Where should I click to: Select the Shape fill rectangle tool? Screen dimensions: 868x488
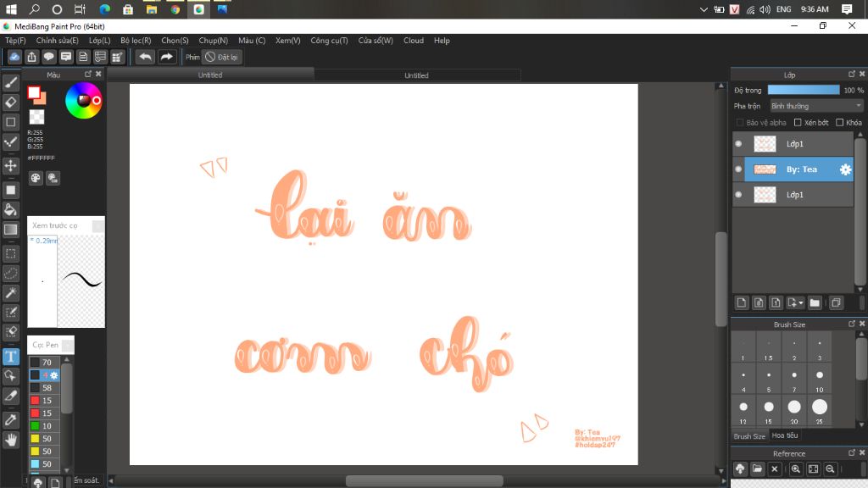pos(10,191)
